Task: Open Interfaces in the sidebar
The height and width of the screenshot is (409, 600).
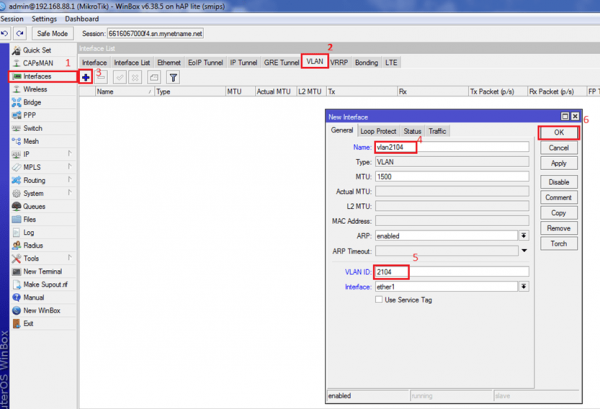Action: click(x=43, y=77)
